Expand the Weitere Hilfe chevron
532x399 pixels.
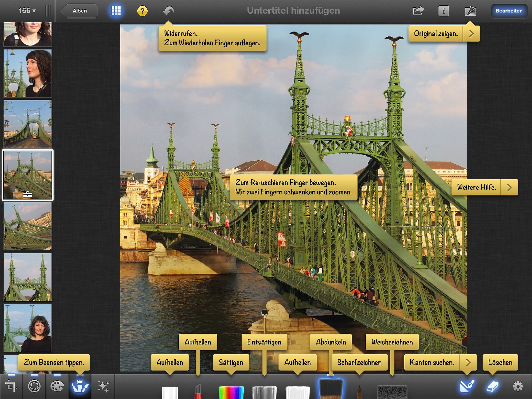(509, 187)
